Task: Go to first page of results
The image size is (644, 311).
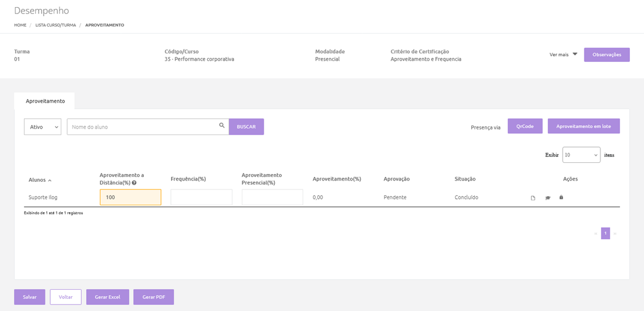Action: coord(595,234)
